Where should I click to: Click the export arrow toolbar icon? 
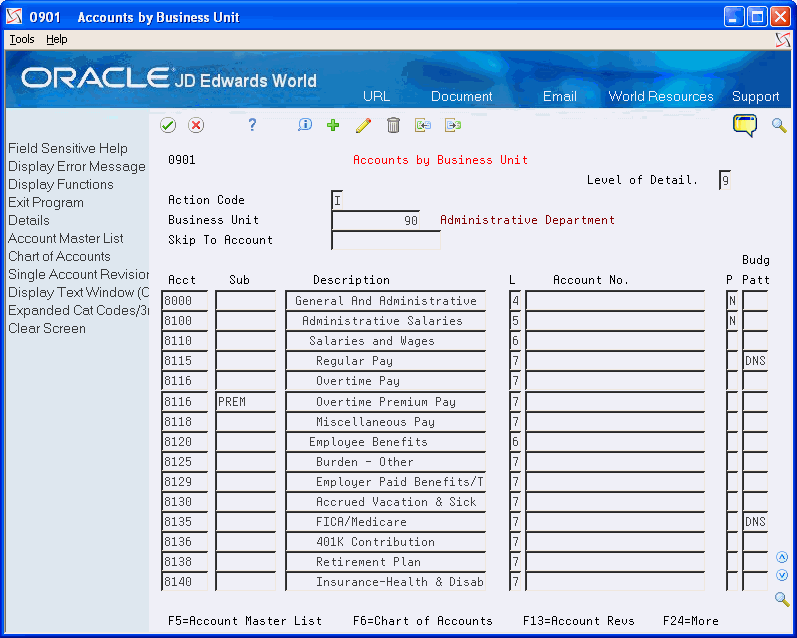pyautogui.click(x=453, y=125)
